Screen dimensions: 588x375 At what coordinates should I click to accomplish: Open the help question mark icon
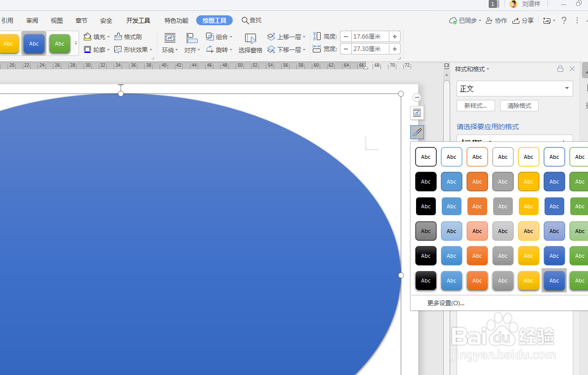coord(564,20)
